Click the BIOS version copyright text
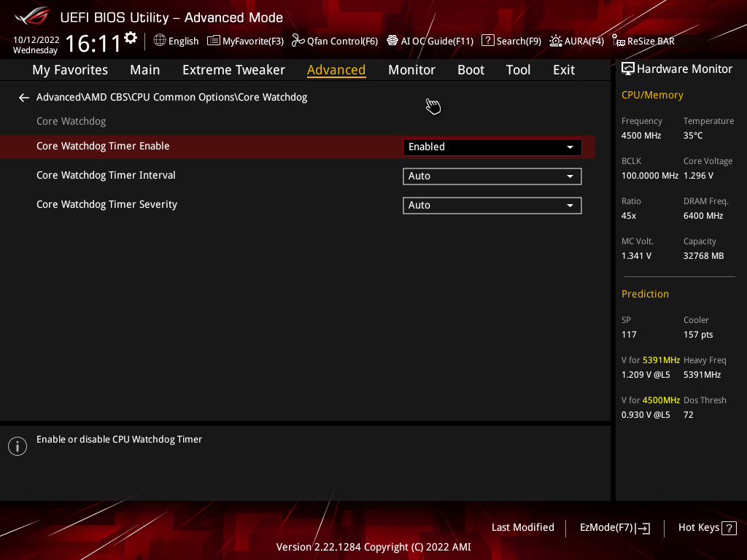The width and height of the screenshot is (747, 560). point(373,547)
